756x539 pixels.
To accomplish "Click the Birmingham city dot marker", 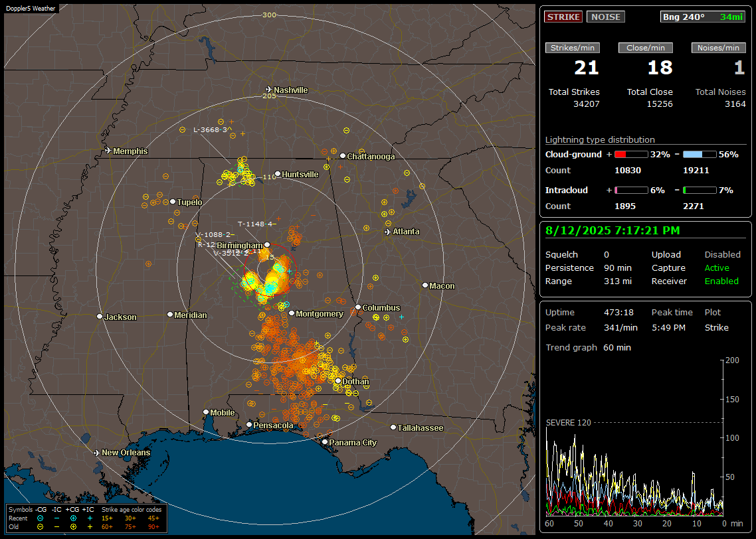I will [x=267, y=245].
